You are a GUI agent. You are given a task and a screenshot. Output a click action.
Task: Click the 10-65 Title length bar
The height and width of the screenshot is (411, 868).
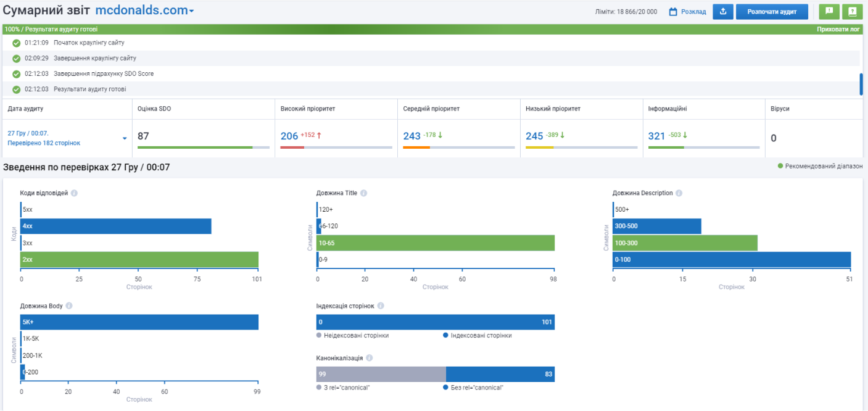(x=436, y=243)
